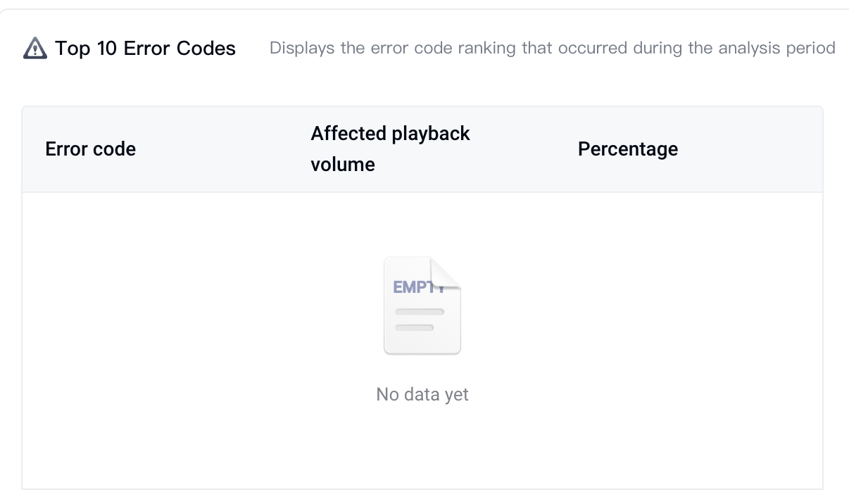Select the Error code column header

(91, 149)
